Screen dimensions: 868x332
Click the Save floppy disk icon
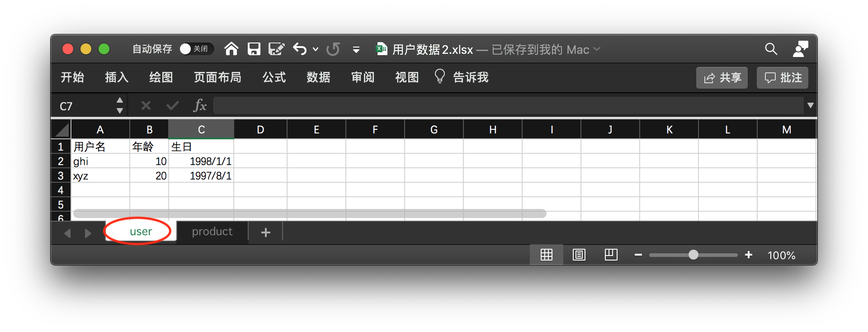(x=254, y=49)
